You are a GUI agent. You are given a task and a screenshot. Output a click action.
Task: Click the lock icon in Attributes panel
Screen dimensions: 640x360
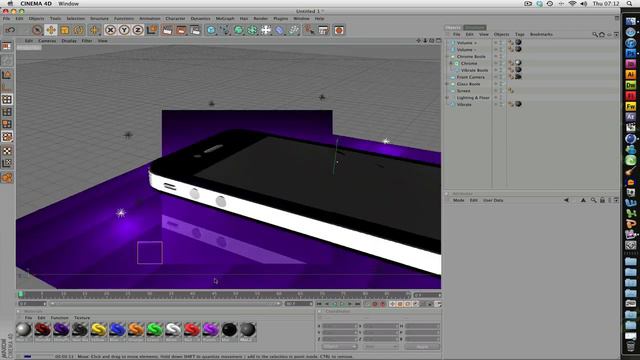pos(602,200)
